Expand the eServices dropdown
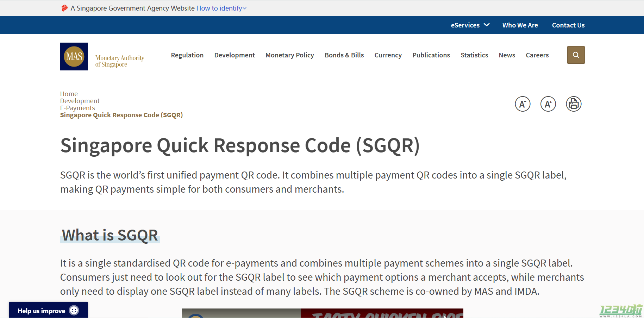Screen dimensions: 644x318 [x=470, y=25]
